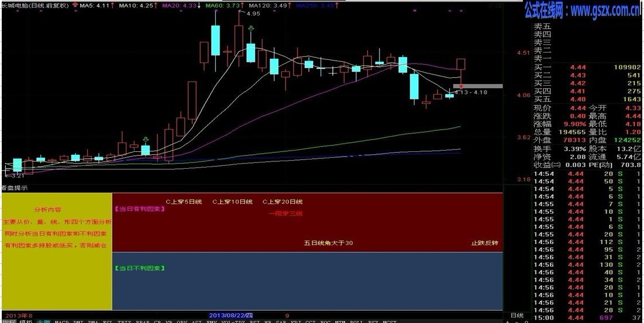644x323 pixels.
Task: Click the 2013/08/22/四 date label
Action: tap(231, 315)
